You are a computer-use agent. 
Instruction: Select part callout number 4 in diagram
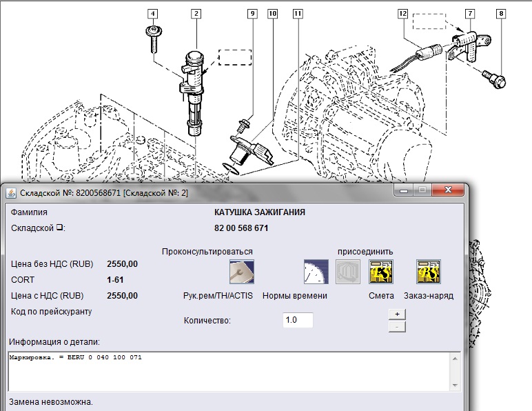coord(152,13)
